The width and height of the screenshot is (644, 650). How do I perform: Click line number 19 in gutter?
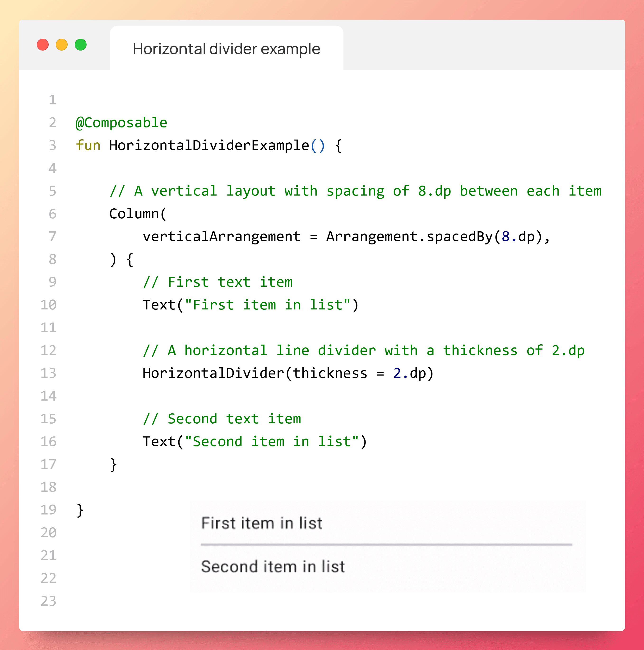pos(48,510)
